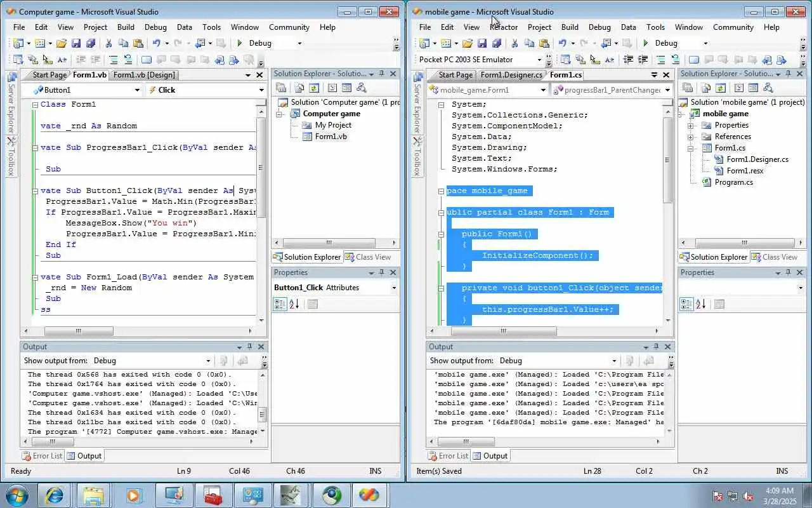This screenshot has height=508, width=812.
Task: Toggle auto-hide pin on mobile game Properties panel
Action: tap(789, 272)
